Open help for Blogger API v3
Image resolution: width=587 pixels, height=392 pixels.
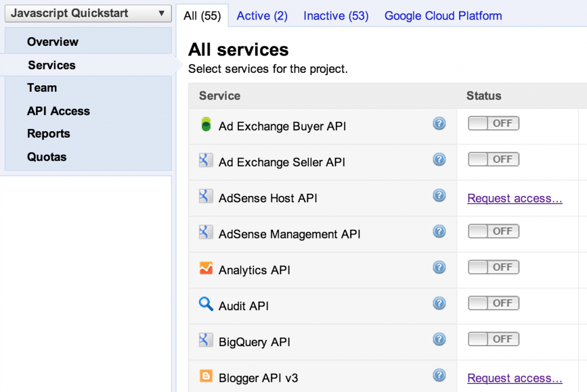(x=439, y=375)
